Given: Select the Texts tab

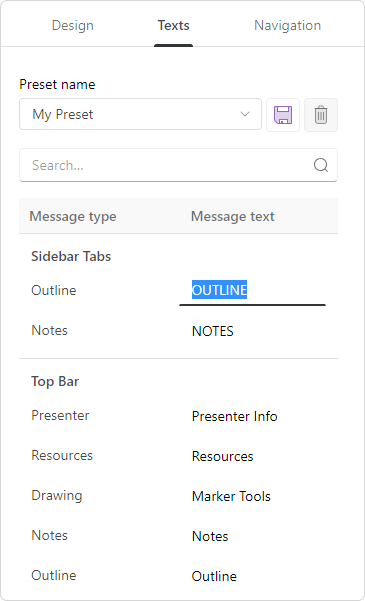Looking at the screenshot, I should pyautogui.click(x=174, y=25).
